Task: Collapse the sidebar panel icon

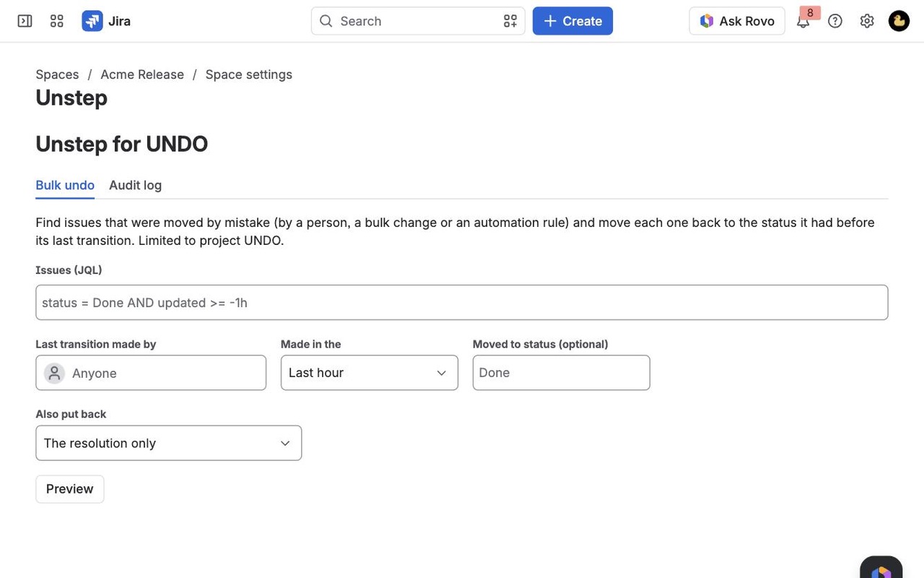Action: click(25, 21)
